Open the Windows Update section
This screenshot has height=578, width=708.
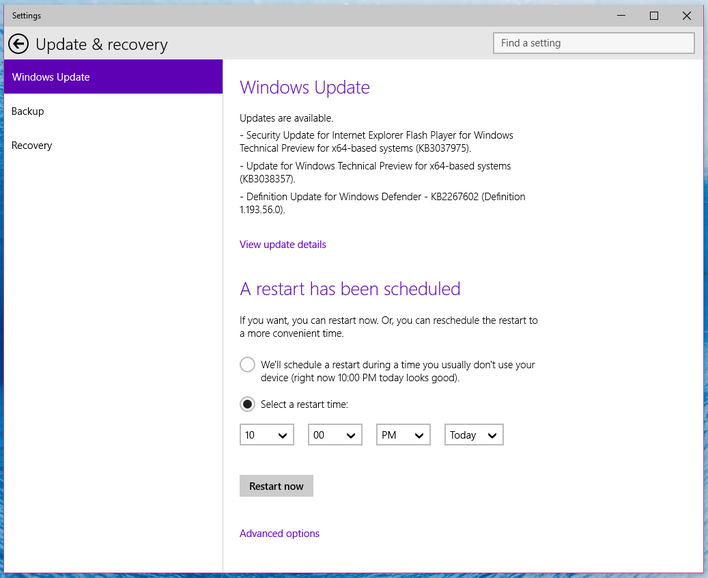pyautogui.click(x=113, y=77)
